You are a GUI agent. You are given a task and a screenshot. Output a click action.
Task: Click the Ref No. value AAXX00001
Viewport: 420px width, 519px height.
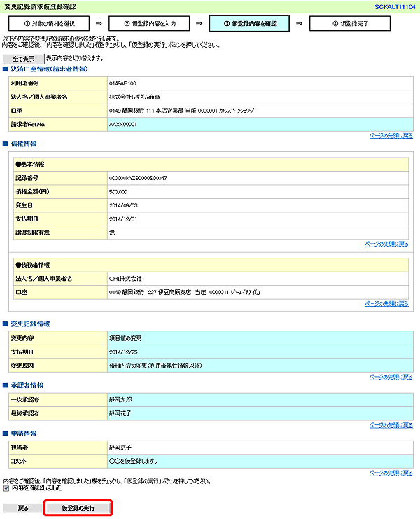[122, 125]
